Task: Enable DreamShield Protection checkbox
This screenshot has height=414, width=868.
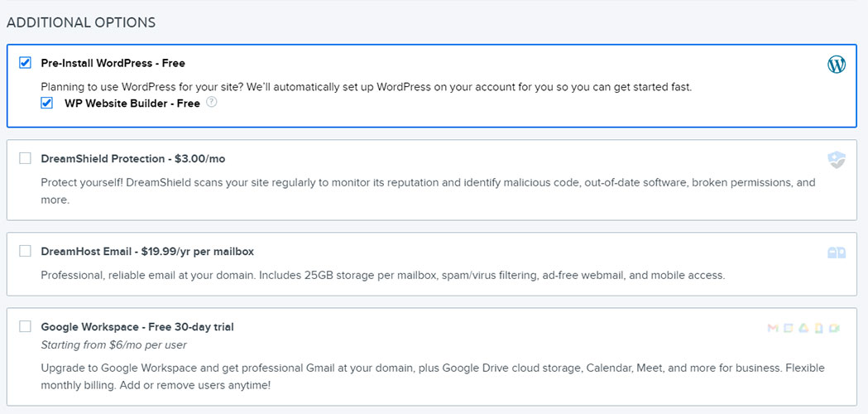Action: 25,158
